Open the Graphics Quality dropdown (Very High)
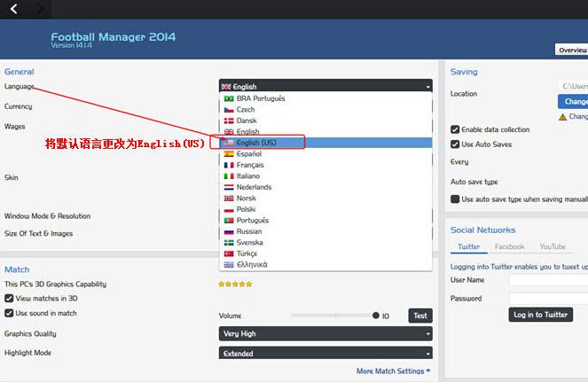 click(x=325, y=333)
